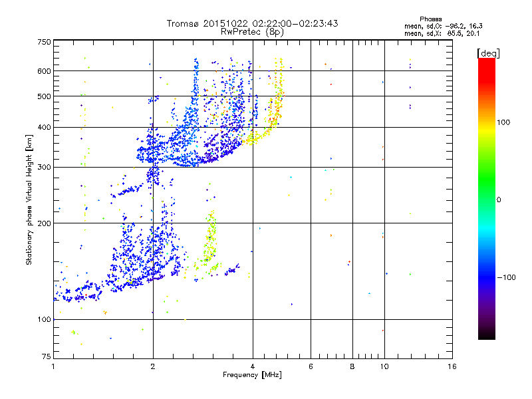Click the 'Stationary phase Virtual Height [km]' axis label
This screenshot has height=399, width=532.
pyautogui.click(x=29, y=199)
